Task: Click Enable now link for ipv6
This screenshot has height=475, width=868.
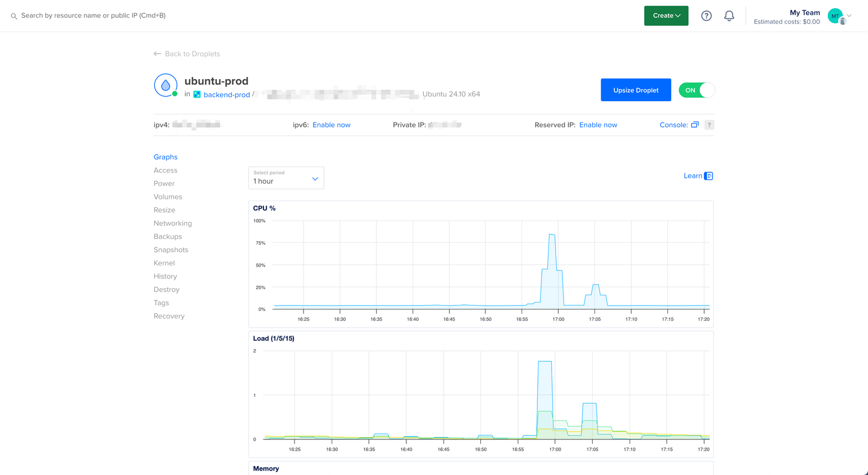Action: coord(331,125)
